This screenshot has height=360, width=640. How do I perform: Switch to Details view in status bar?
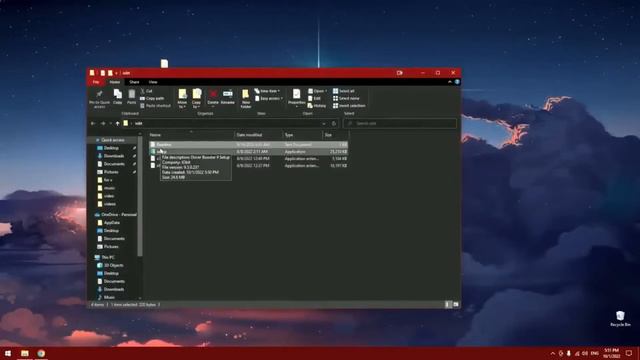tap(448, 304)
